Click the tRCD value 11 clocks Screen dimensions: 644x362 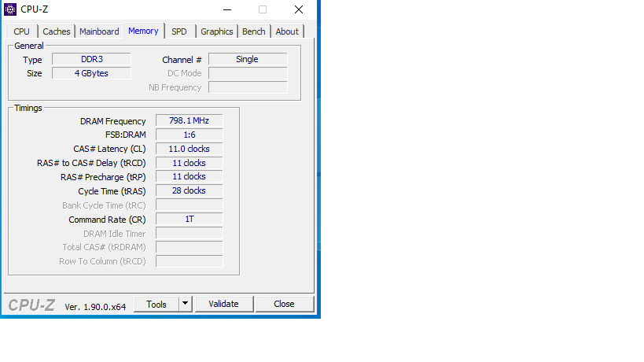pyautogui.click(x=190, y=163)
